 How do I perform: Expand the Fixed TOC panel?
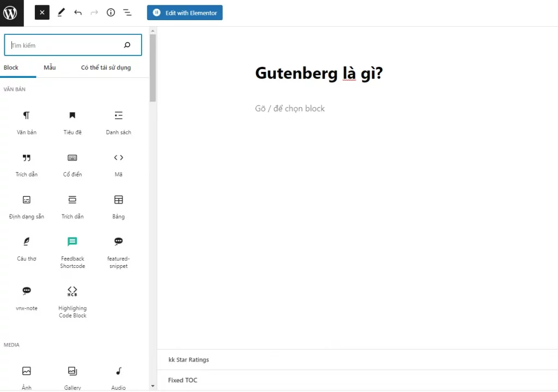pyautogui.click(x=183, y=380)
